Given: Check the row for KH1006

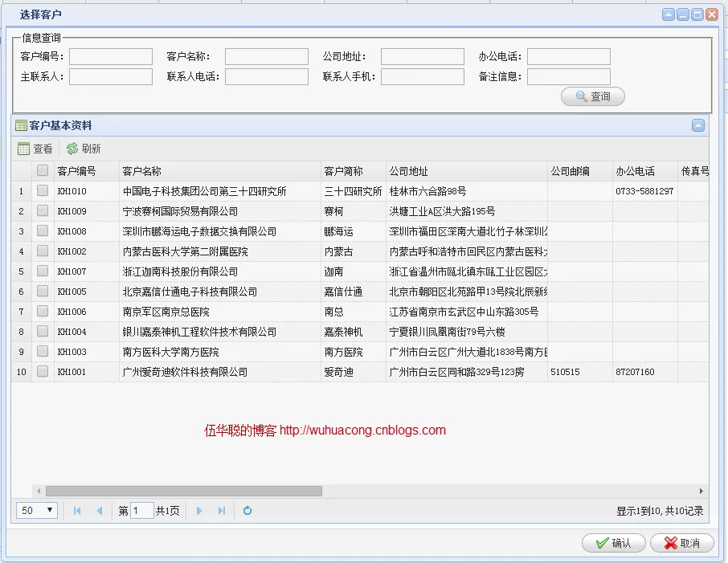Looking at the screenshot, I should [43, 311].
